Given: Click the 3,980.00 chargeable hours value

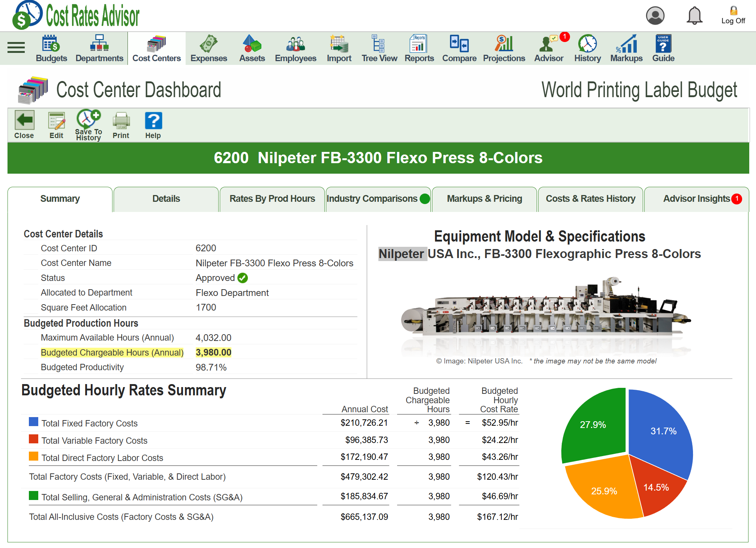Looking at the screenshot, I should point(213,353).
